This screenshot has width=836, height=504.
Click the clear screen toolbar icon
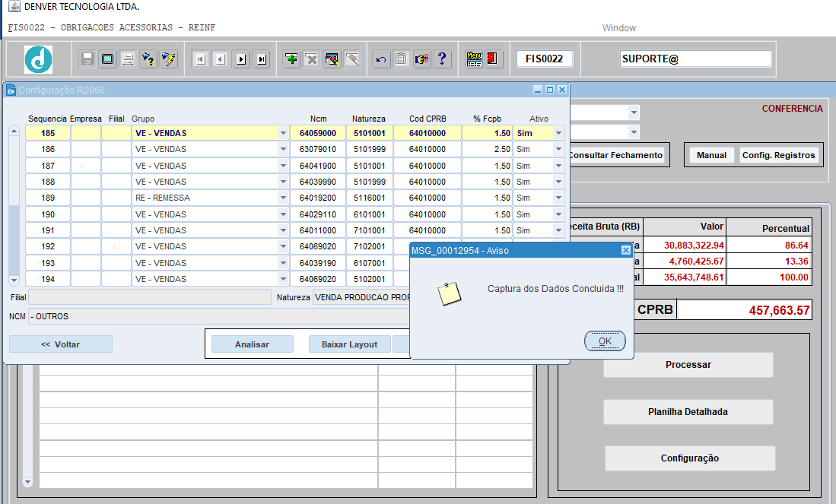pos(108,59)
